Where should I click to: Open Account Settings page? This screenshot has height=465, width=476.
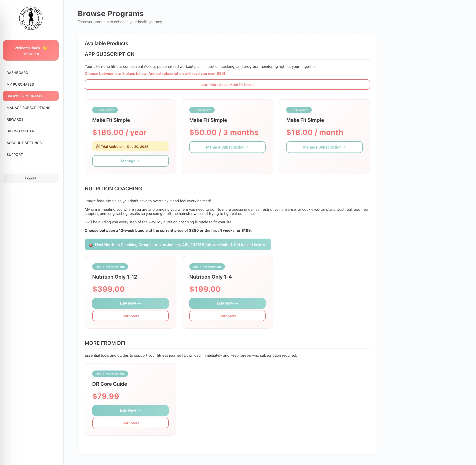tap(24, 143)
